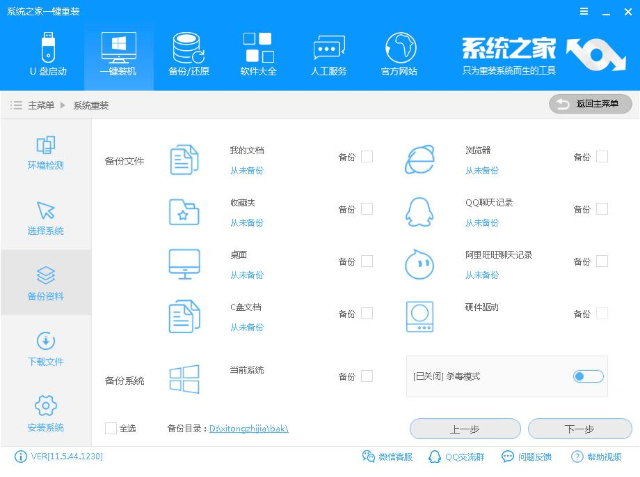This screenshot has width=640, height=477.
Task: Click the 系统之家 brand logo
Action: point(544,55)
